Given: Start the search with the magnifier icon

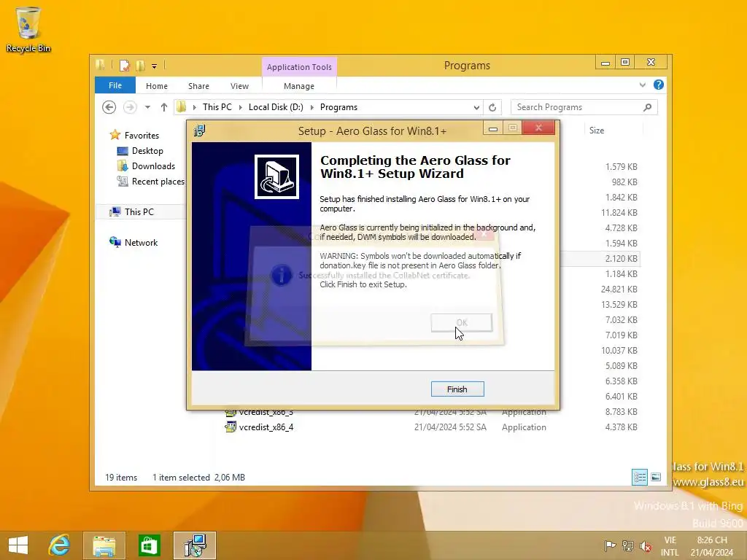Looking at the screenshot, I should 647,107.
